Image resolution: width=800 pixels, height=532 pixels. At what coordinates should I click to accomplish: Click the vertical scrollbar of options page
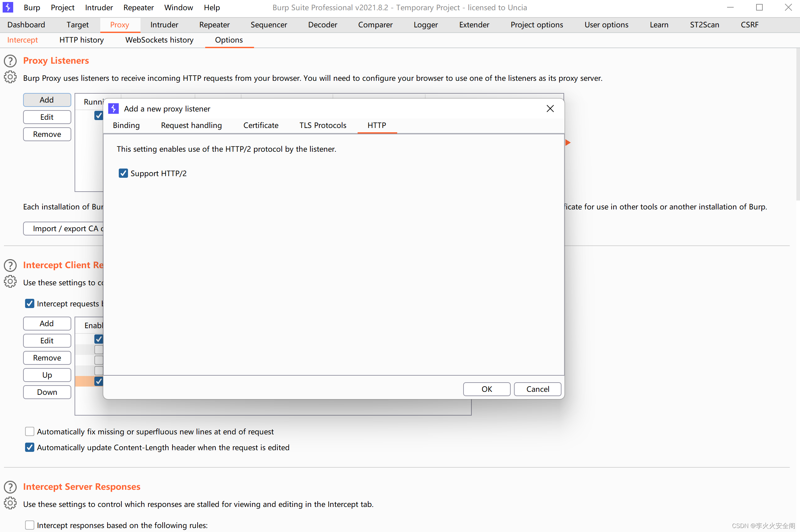click(798, 124)
